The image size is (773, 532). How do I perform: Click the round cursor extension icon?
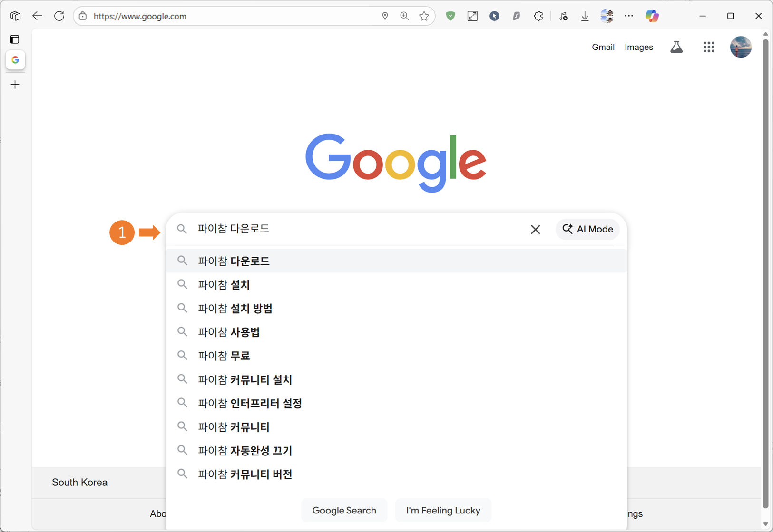[494, 16]
